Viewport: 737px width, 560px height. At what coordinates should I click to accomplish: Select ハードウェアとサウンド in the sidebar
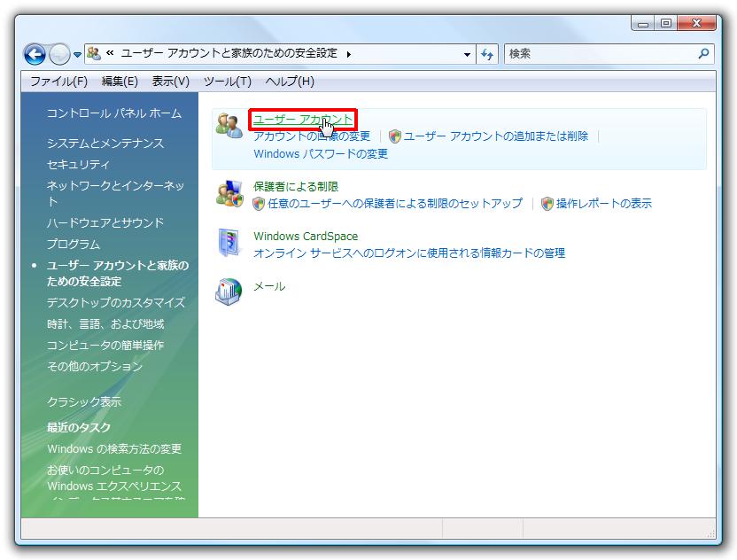tap(105, 223)
